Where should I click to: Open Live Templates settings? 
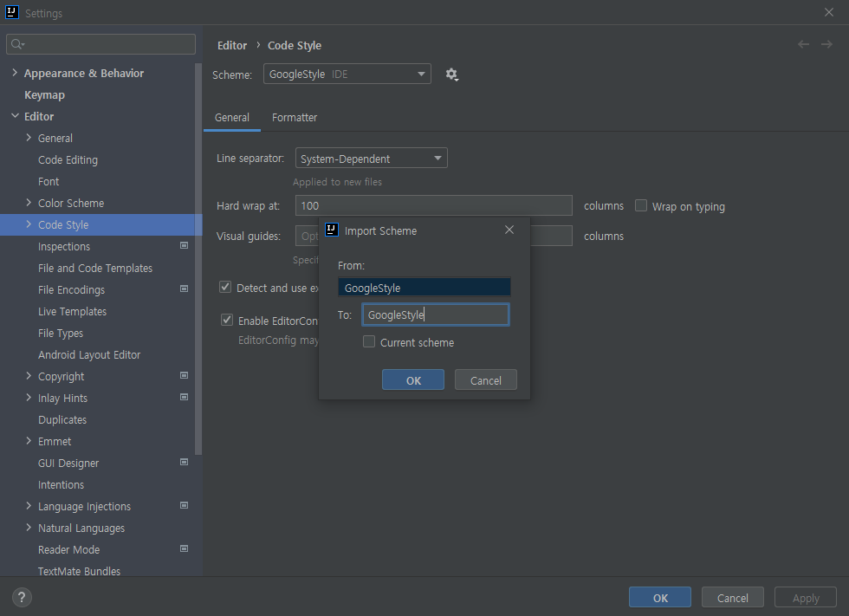point(72,311)
